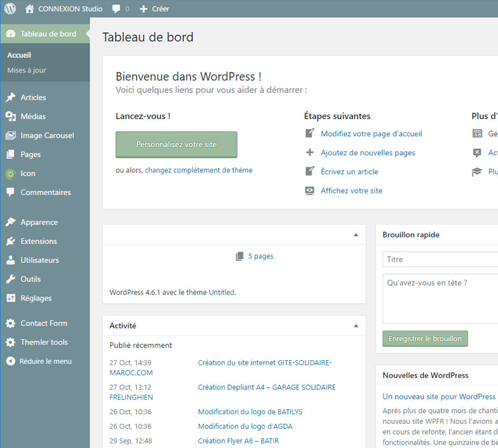Open Création du site internet GITE-SOLIDAIRE post
The width and height of the screenshot is (498, 448).
(264, 363)
